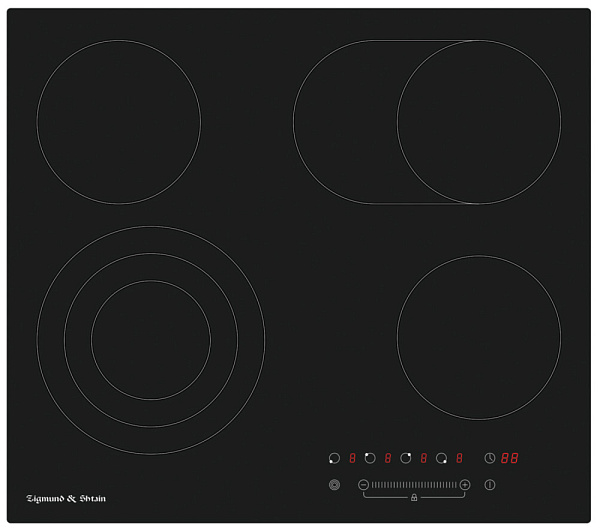Touch the innermost ring of triple zone
600x531 pixels.
pyautogui.click(x=150, y=340)
